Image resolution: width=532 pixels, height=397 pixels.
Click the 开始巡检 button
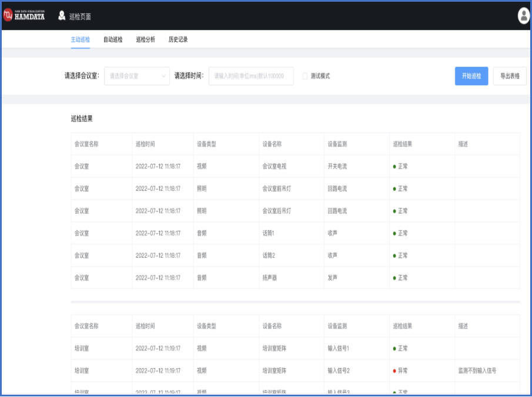(x=471, y=76)
